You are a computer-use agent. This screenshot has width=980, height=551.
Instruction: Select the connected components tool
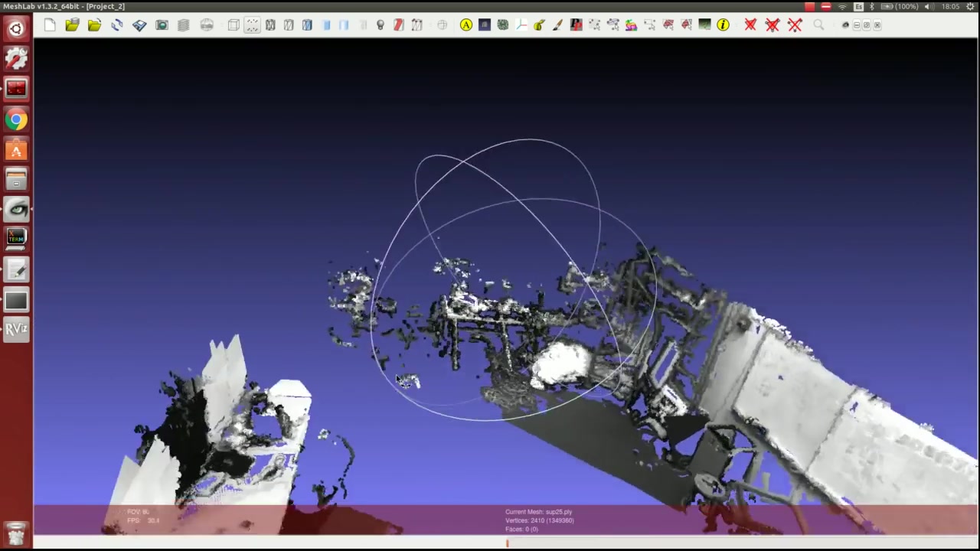tap(649, 25)
